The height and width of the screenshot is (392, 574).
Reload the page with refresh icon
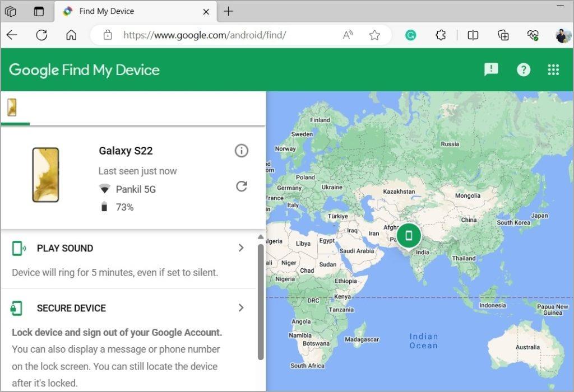pyautogui.click(x=41, y=35)
